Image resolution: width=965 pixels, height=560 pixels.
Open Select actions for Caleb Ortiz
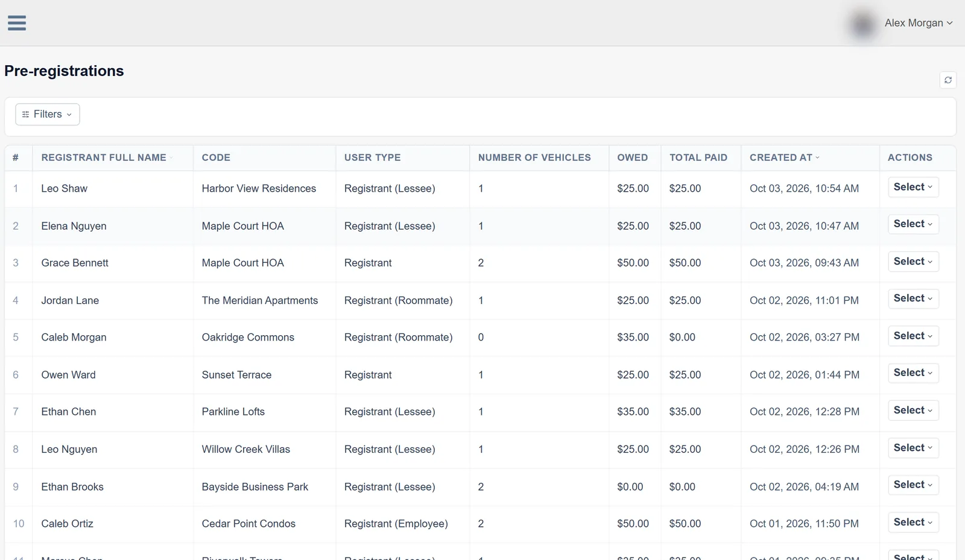pos(913,523)
